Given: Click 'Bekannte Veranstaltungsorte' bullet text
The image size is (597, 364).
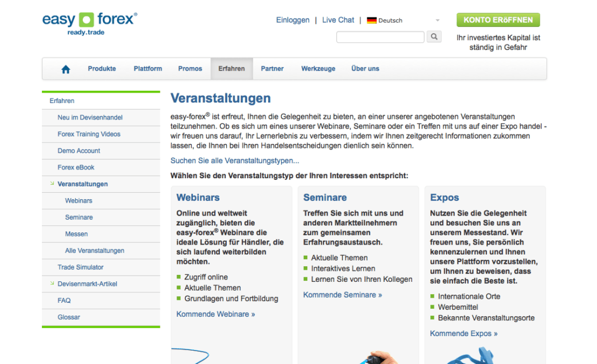Looking at the screenshot, I should pos(486,318).
